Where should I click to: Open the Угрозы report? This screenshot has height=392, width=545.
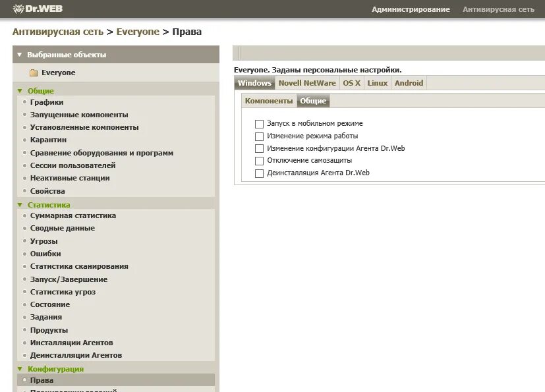point(43,241)
